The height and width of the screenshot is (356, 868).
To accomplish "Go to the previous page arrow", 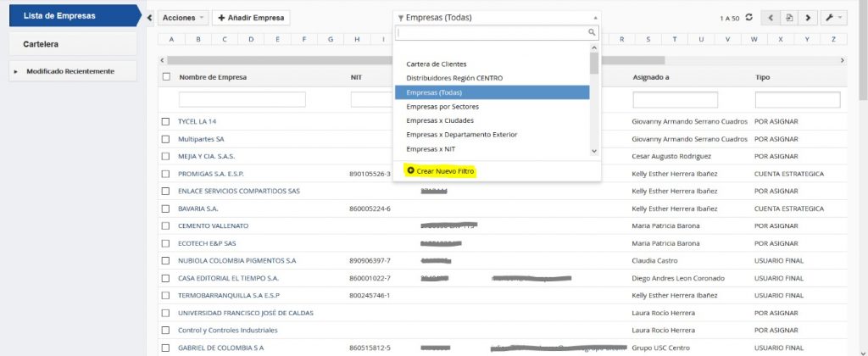I will pos(771,17).
